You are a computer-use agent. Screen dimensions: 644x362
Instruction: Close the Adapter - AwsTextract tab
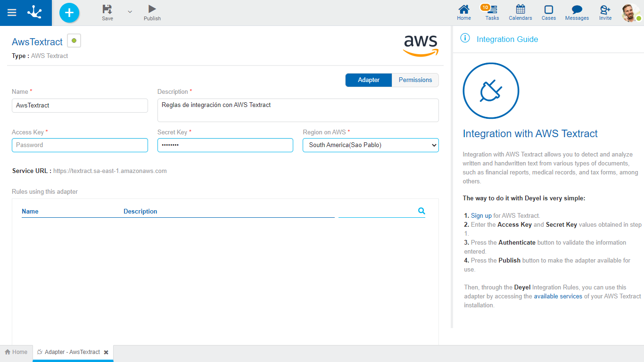click(106, 352)
